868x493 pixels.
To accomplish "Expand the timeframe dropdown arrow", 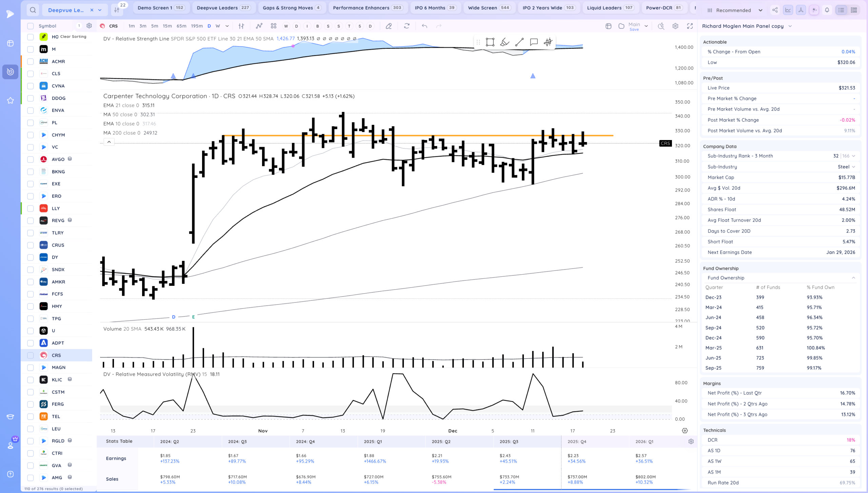I will (x=227, y=26).
